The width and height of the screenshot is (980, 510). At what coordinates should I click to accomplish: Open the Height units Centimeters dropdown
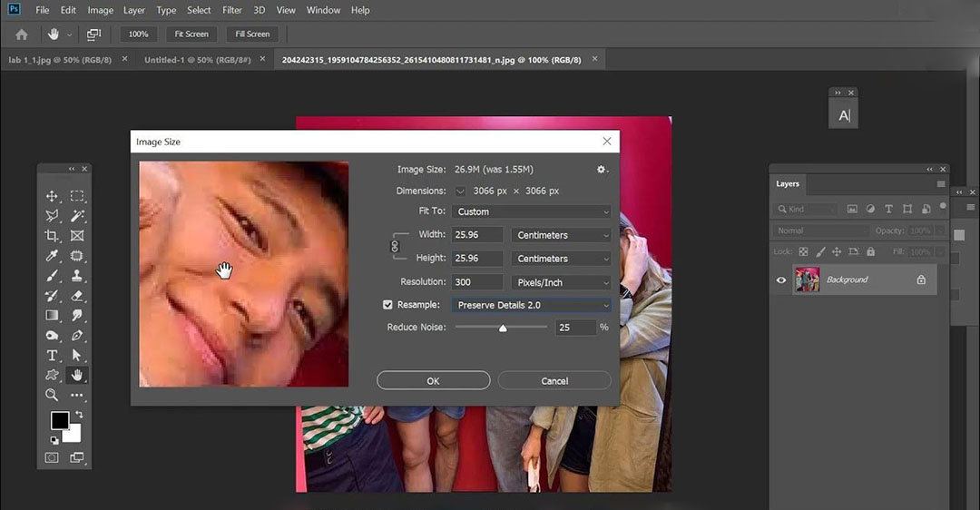click(561, 258)
